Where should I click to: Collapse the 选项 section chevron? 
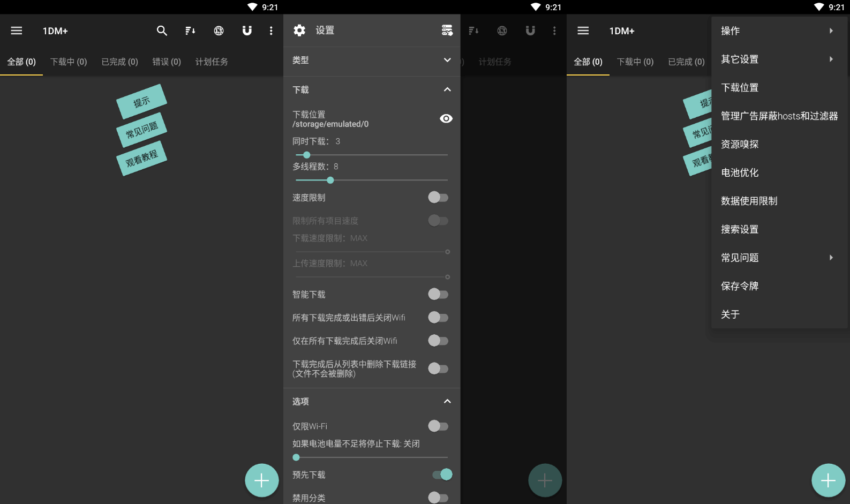tap(447, 401)
